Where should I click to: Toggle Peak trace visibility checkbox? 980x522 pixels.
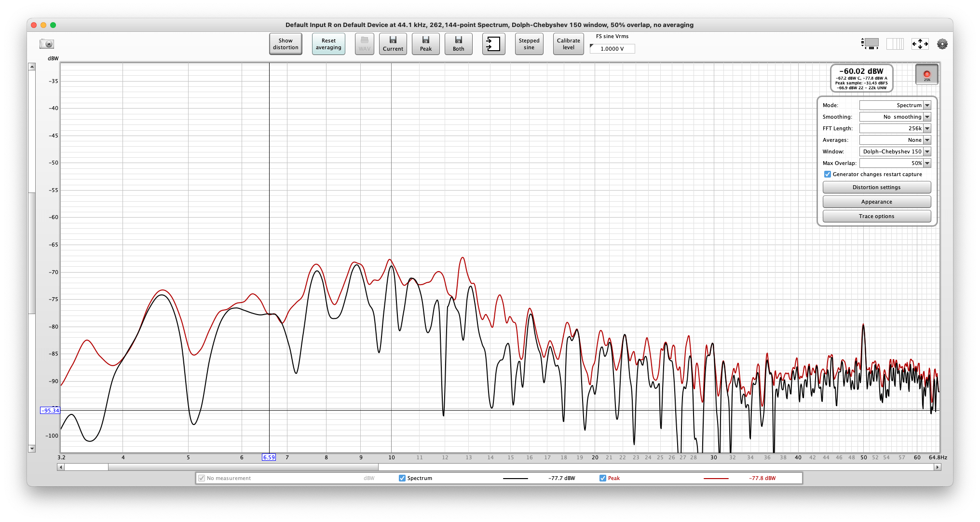point(602,478)
